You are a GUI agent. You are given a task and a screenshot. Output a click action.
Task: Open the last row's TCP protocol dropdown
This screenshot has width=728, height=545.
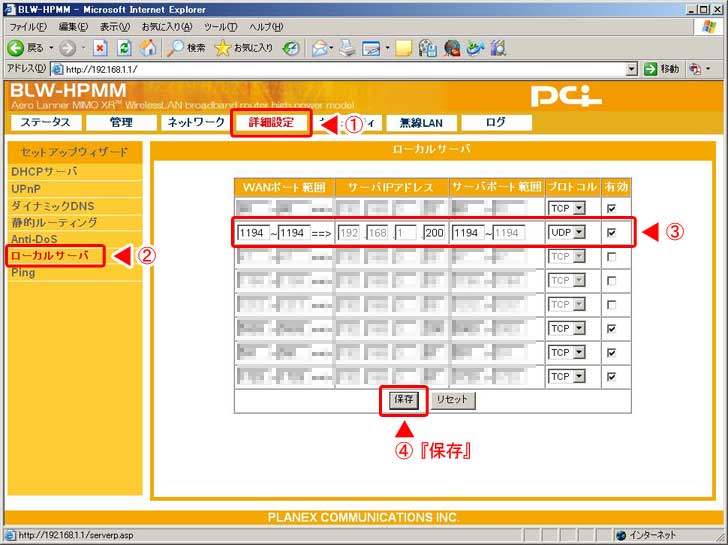[567, 376]
